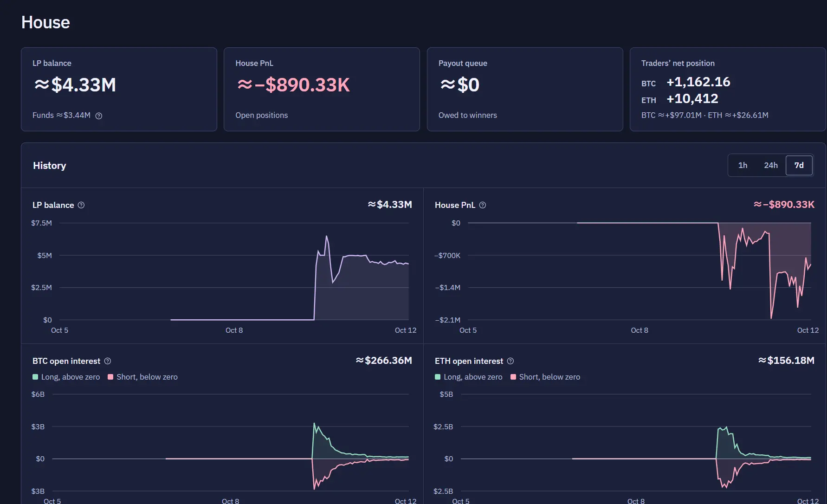Click the LP balance chart line peak
The height and width of the screenshot is (504, 827).
327,237
